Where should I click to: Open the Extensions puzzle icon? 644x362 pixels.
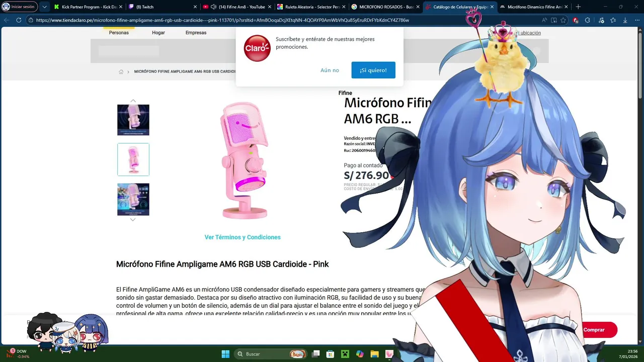coord(587,20)
